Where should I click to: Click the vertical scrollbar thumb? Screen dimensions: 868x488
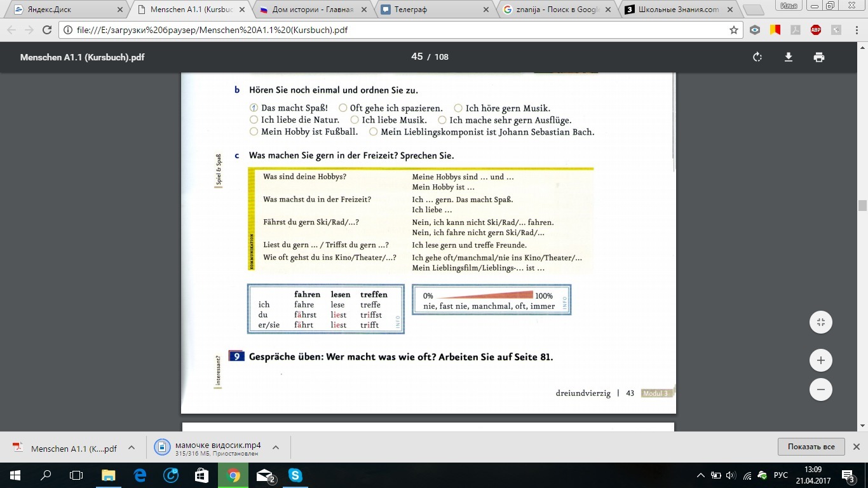point(862,205)
